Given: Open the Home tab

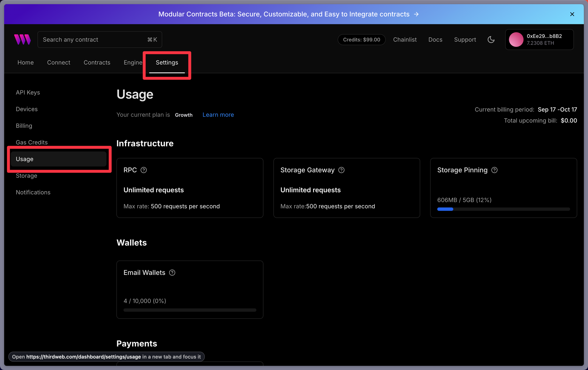Looking at the screenshot, I should [x=25, y=63].
